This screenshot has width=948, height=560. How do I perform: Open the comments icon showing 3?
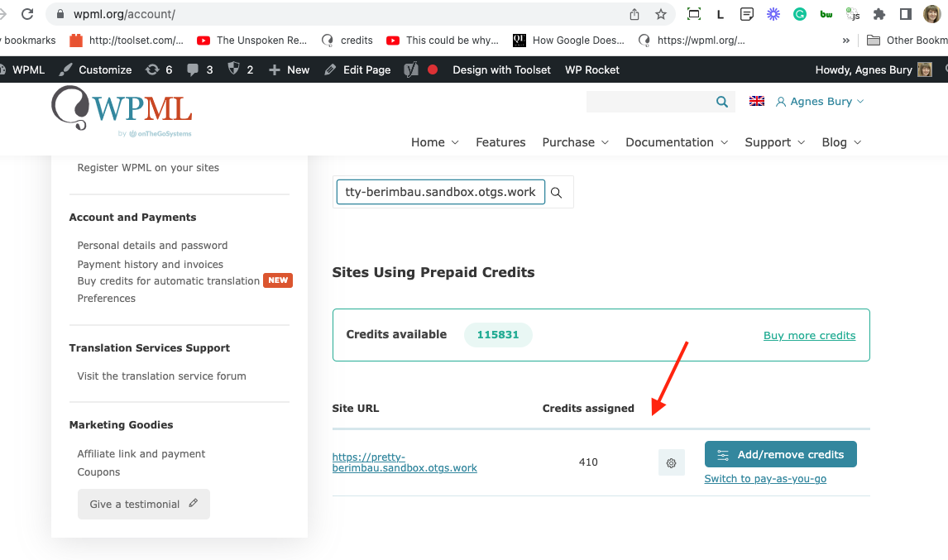click(x=200, y=69)
